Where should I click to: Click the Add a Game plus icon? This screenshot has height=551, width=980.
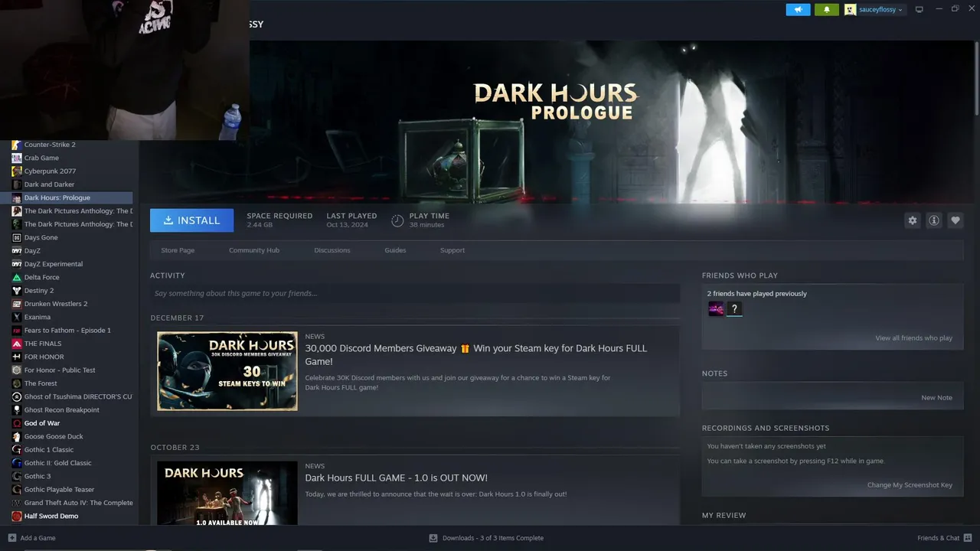point(11,538)
